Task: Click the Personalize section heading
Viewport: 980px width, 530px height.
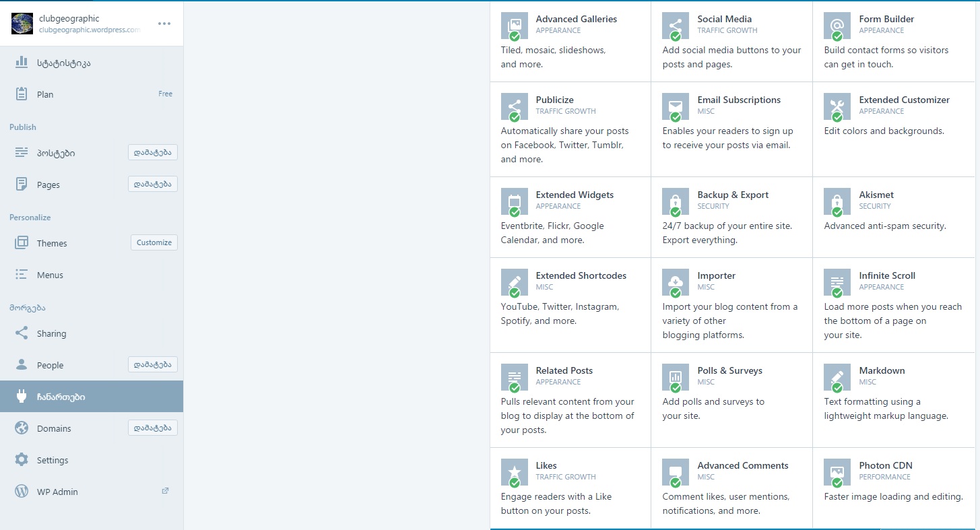Action: (x=30, y=218)
